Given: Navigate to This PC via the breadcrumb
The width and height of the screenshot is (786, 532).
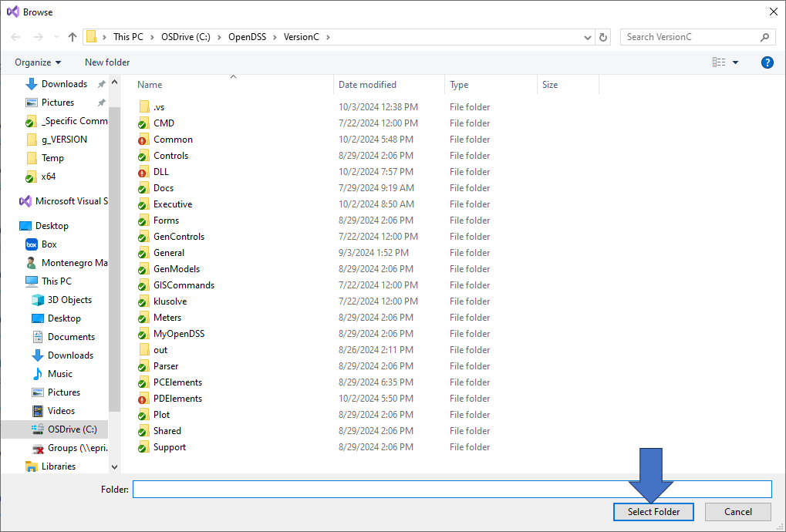Looking at the screenshot, I should click(x=128, y=36).
